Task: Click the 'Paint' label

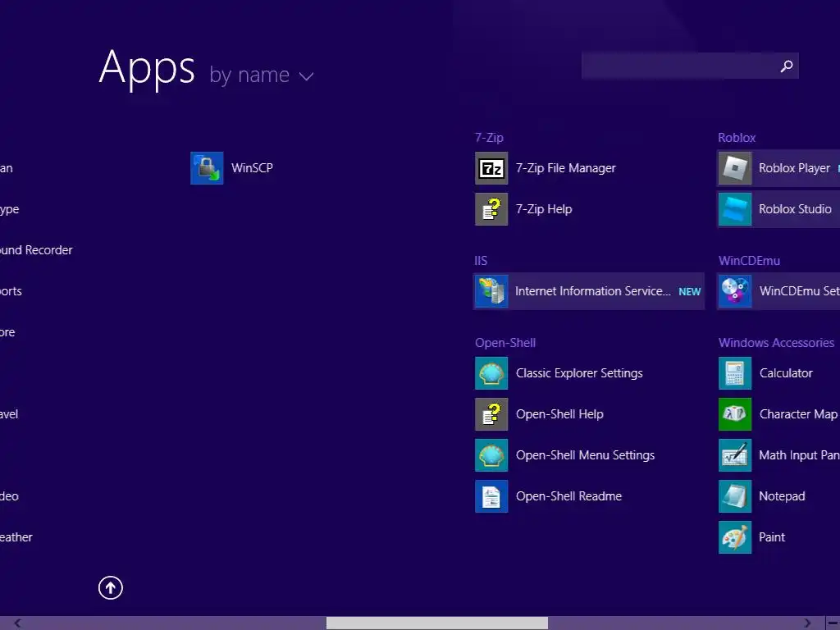Action: [772, 537]
